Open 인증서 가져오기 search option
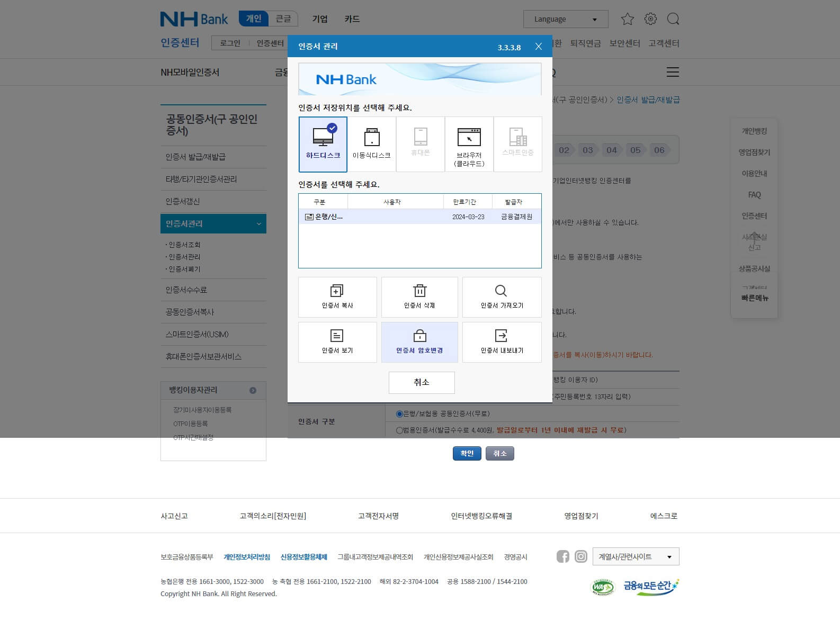Viewport: 840px width, 621px height. coord(502,297)
